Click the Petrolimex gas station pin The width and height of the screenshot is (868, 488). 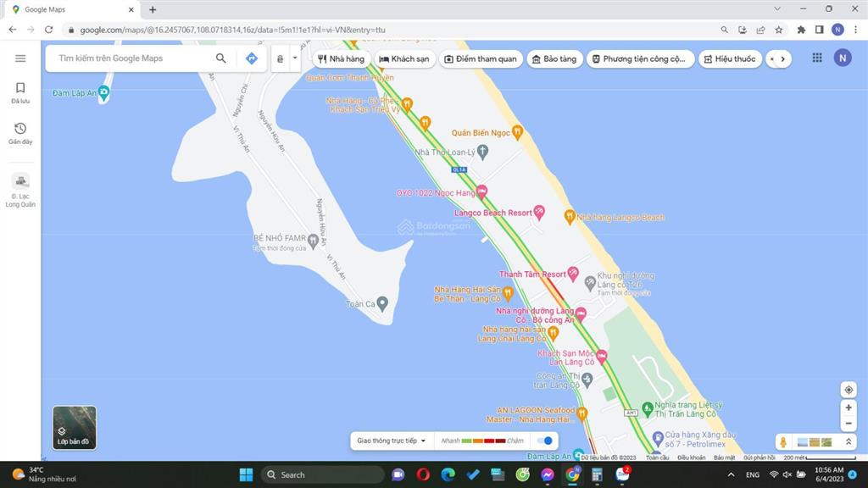[658, 438]
